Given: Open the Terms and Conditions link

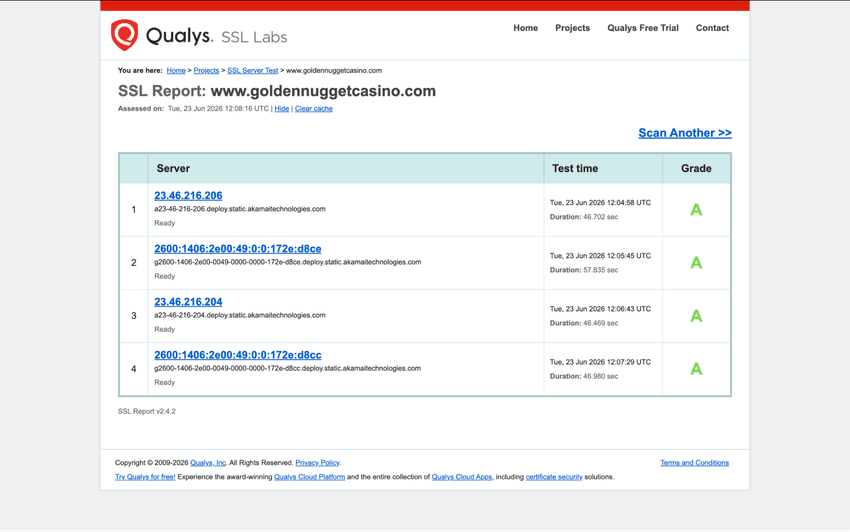Looking at the screenshot, I should tap(694, 463).
